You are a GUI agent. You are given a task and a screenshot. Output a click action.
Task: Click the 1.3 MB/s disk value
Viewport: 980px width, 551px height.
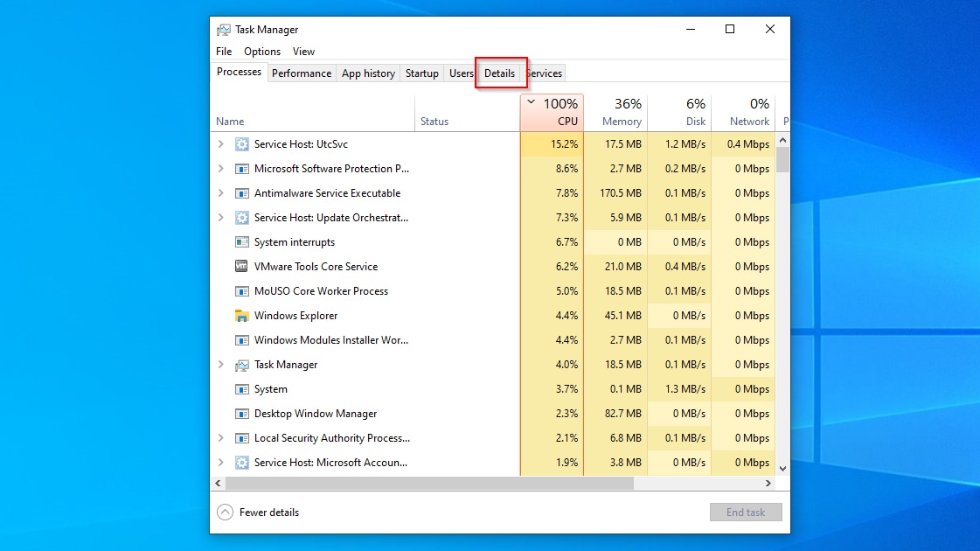[685, 389]
